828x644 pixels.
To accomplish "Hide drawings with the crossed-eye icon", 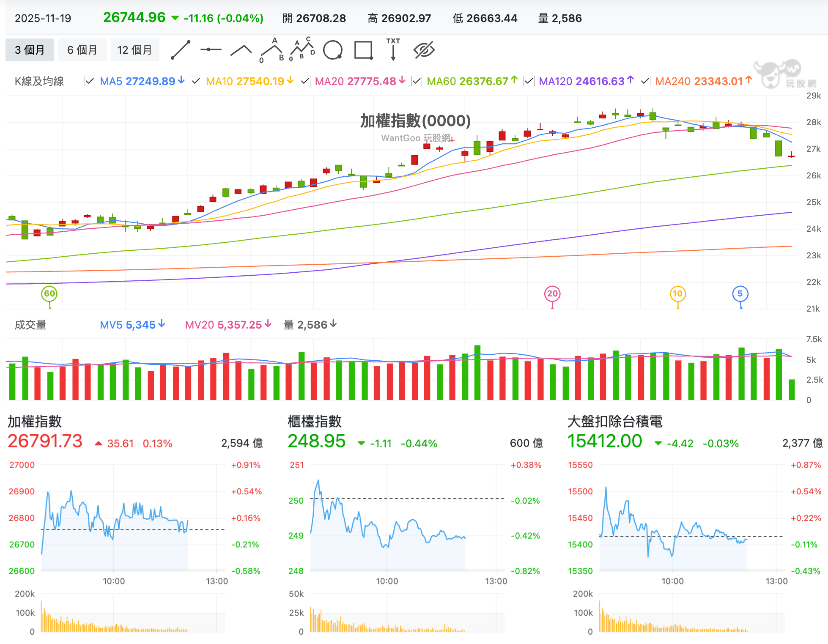I will (x=424, y=50).
